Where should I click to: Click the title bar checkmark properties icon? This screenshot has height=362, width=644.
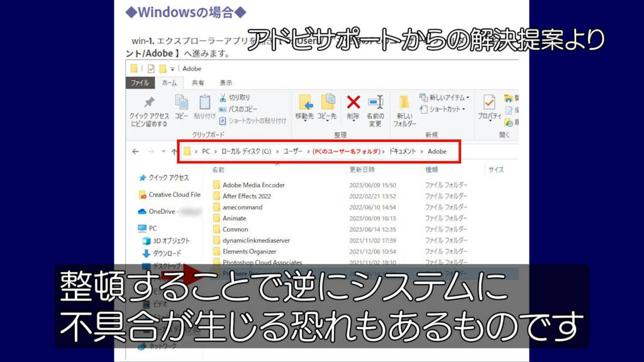point(151,69)
